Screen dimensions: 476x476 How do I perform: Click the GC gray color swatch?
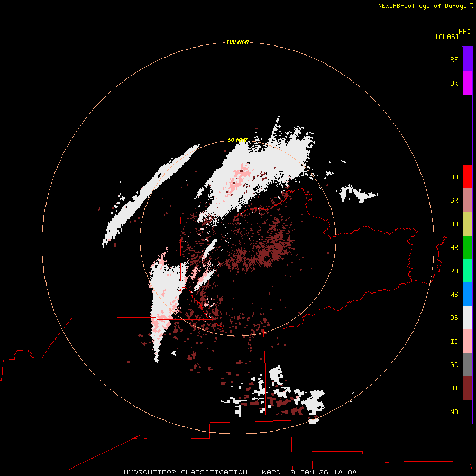(467, 364)
